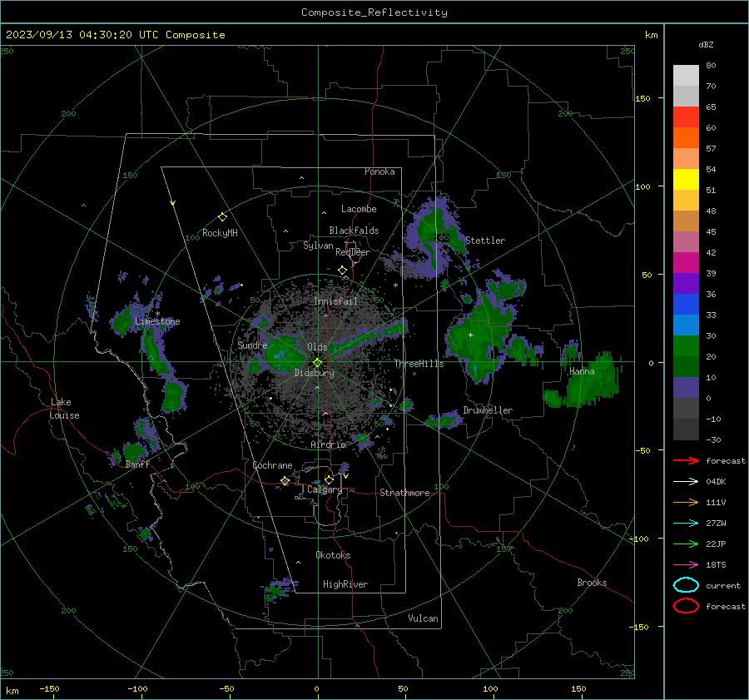749x700 pixels.
Task: Click the Sylvan label
Action: click(318, 246)
